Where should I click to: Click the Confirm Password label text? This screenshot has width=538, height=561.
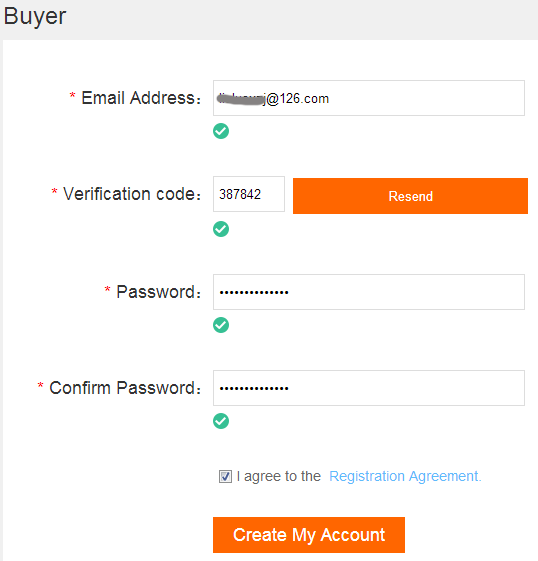(x=125, y=388)
